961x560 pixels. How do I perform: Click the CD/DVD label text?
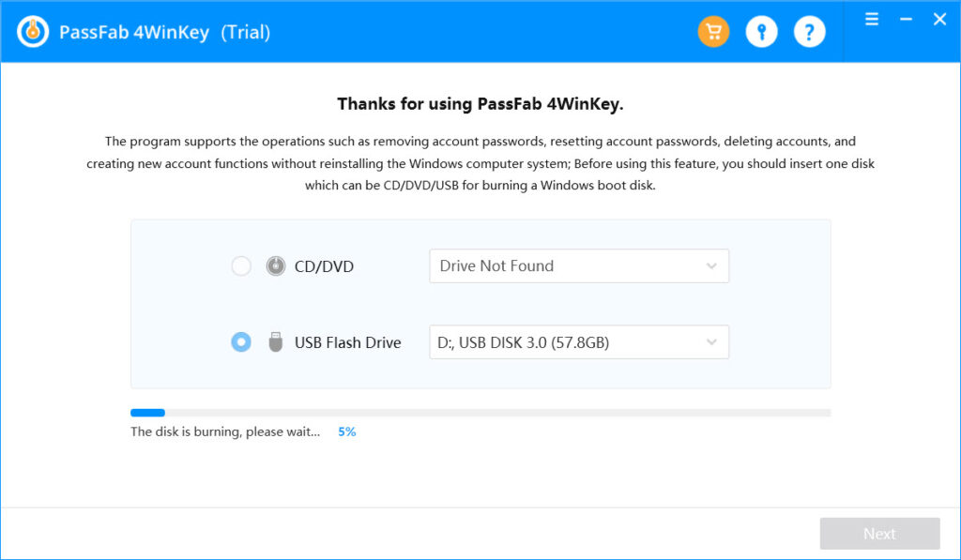pos(324,266)
